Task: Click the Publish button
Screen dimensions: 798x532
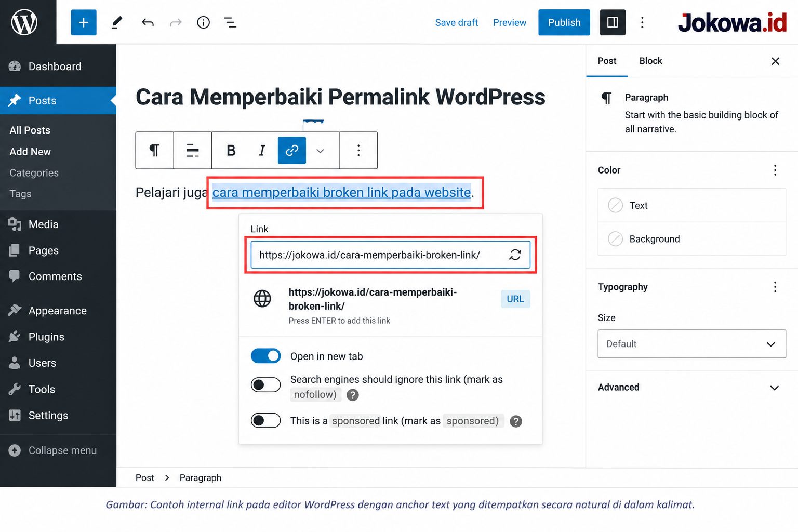Action: pyautogui.click(x=564, y=22)
